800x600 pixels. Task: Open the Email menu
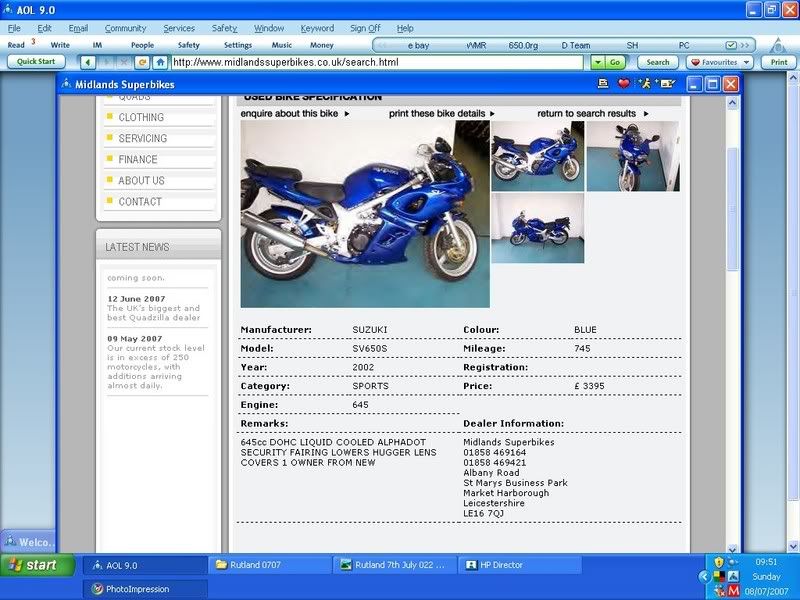(x=78, y=28)
